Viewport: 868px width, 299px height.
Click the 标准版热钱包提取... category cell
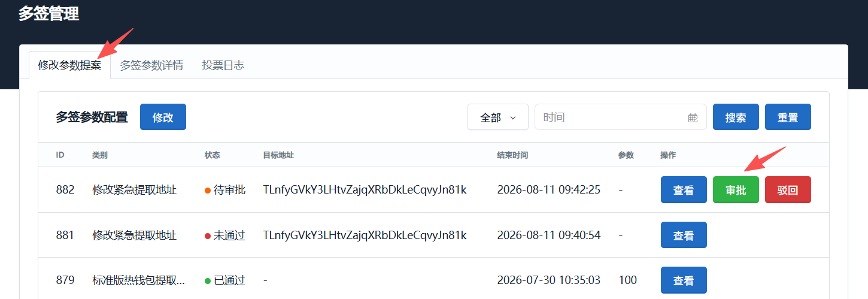(138, 280)
